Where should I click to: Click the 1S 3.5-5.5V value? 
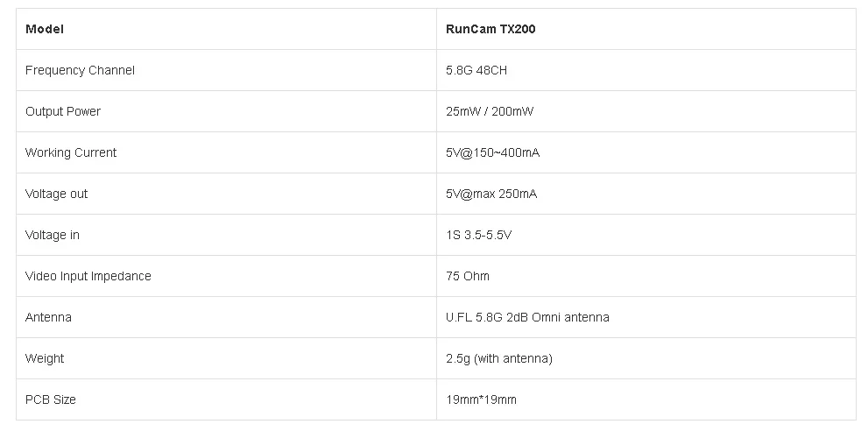(x=479, y=235)
